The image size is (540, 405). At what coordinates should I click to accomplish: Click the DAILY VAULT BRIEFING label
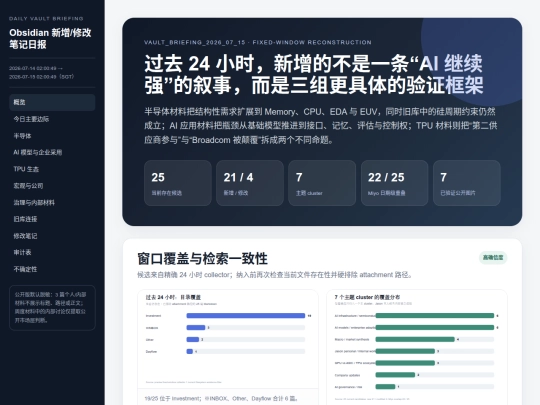click(46, 19)
